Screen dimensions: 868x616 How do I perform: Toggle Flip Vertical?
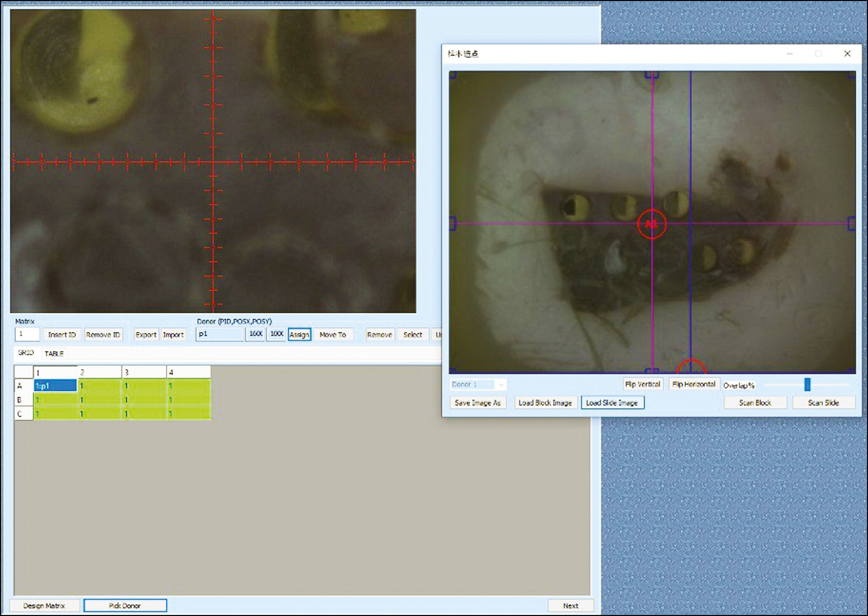[x=642, y=384]
